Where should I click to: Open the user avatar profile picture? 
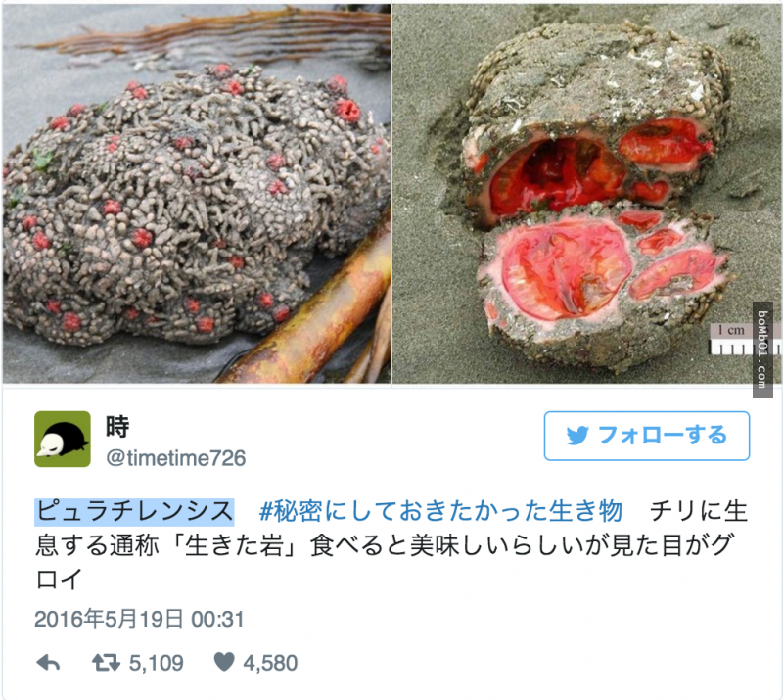pos(63,440)
